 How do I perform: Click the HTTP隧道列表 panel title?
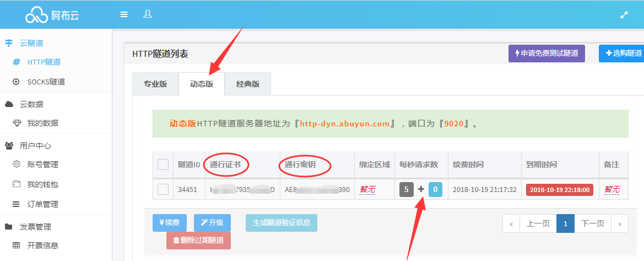[160, 54]
